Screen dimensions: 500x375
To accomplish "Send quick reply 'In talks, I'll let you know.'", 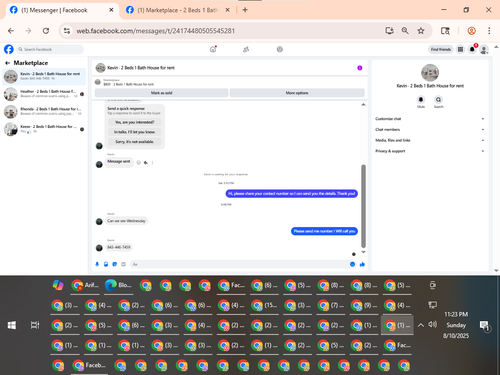I will coord(134,132).
